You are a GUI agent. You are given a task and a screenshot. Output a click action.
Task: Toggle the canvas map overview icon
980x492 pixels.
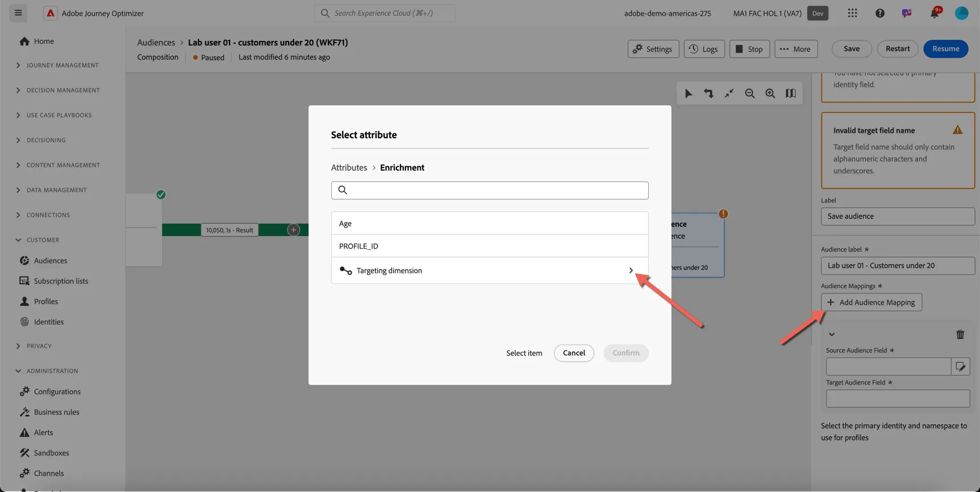tap(791, 94)
